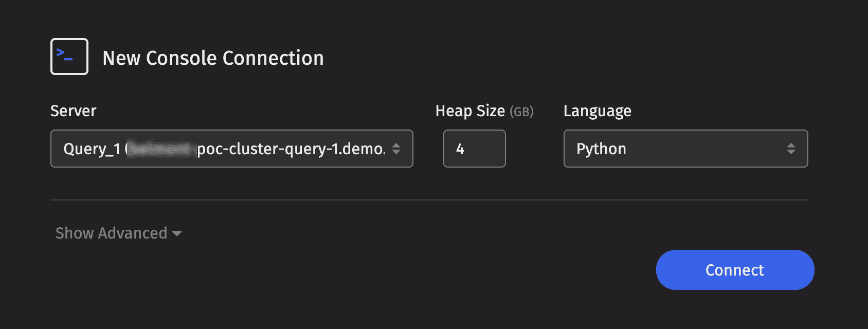The width and height of the screenshot is (868, 329).
Task: Focus the Heap Size input field
Action: tap(475, 149)
